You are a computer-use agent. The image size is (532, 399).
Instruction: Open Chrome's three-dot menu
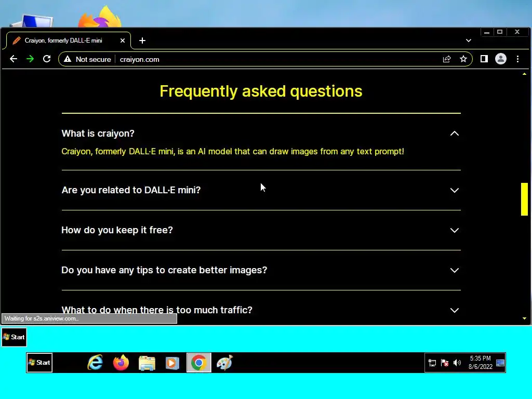[517, 59]
